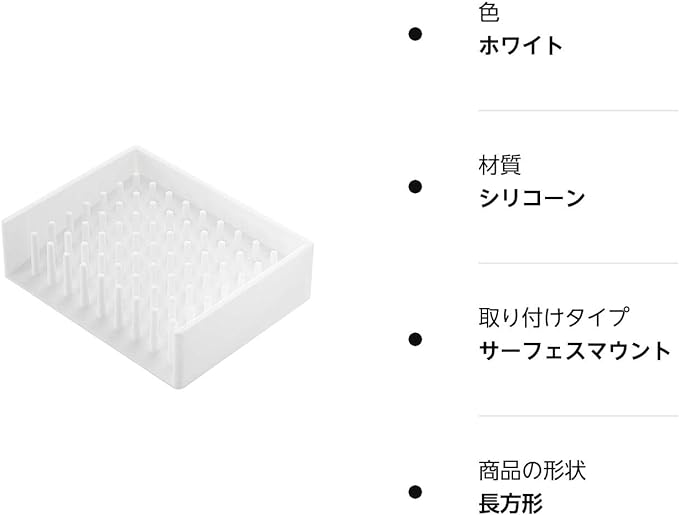This screenshot has height=515, width=679.
Task: Select the ホワイト color value
Action: point(520,46)
